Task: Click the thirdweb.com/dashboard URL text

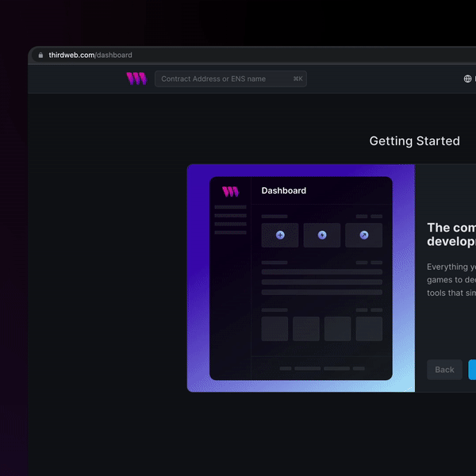Action: click(90, 55)
